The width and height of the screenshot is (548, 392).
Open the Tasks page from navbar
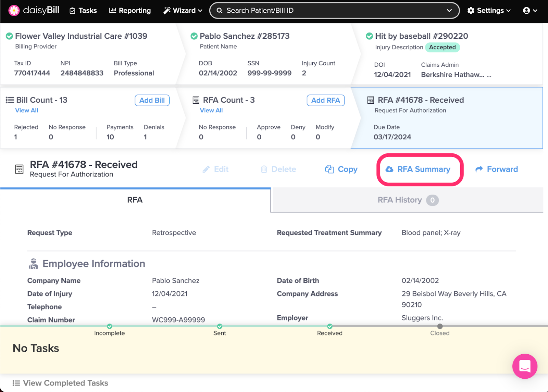(x=83, y=11)
